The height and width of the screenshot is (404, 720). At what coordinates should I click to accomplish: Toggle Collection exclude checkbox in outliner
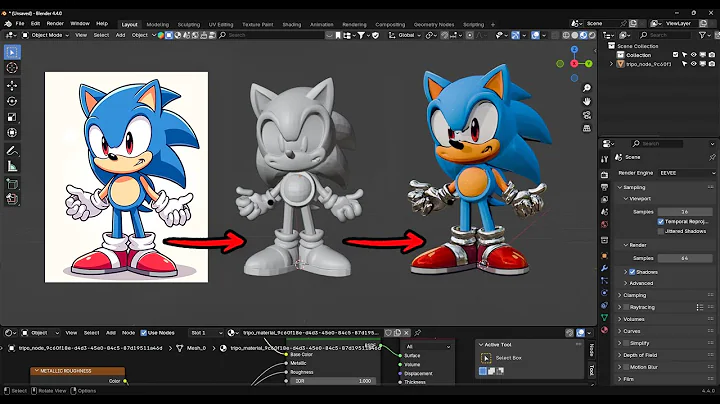pyautogui.click(x=675, y=55)
